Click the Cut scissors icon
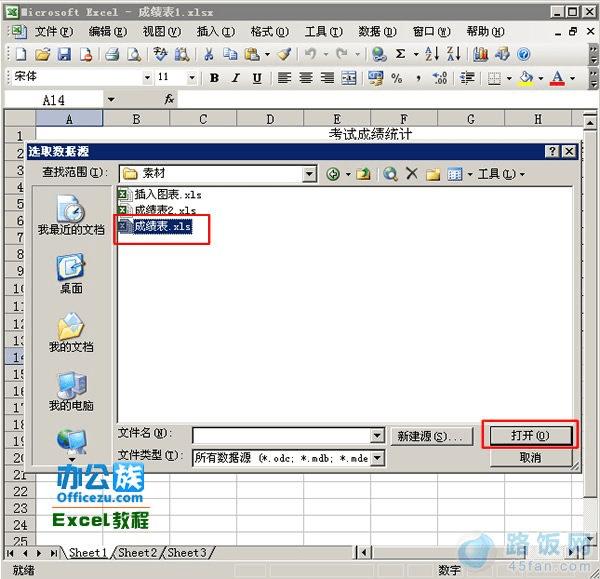 [x=209, y=54]
